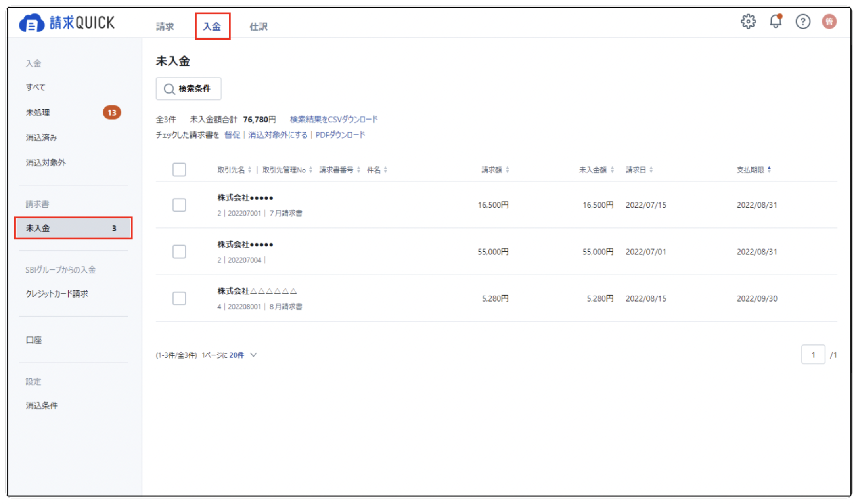
Task: Select all invoices with the header checkbox
Action: [x=179, y=170]
